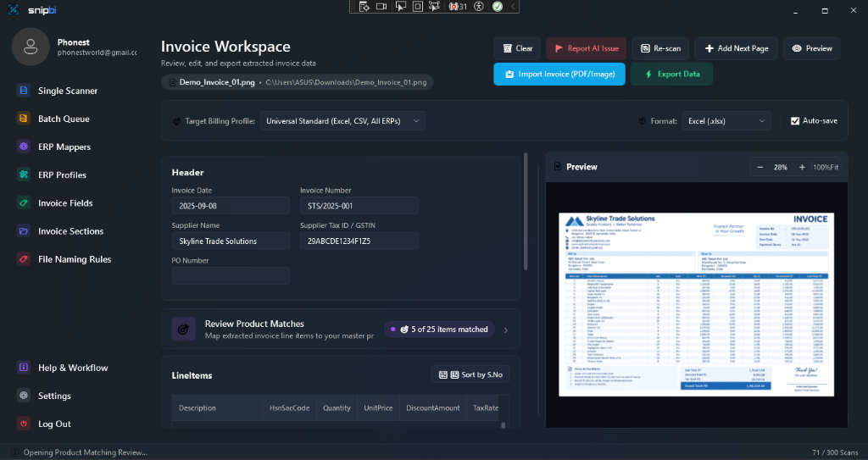Click the UnitPrice column header
Screen dimensions: 868x460
(378, 408)
